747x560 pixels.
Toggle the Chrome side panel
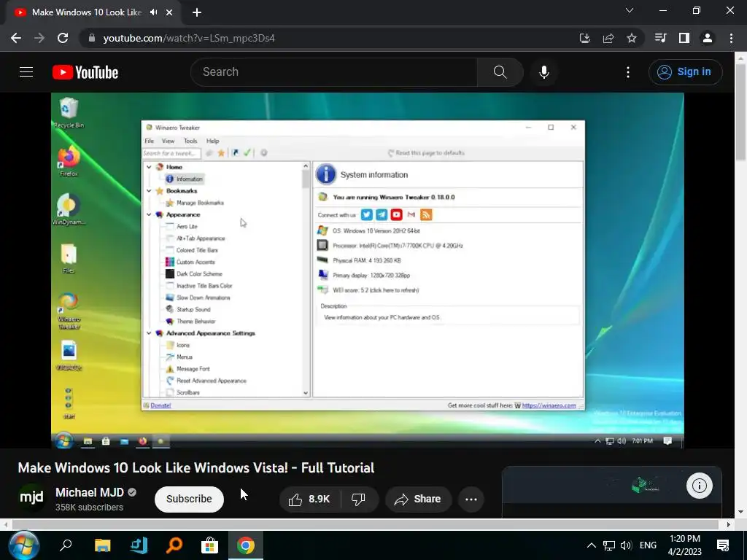click(x=684, y=38)
